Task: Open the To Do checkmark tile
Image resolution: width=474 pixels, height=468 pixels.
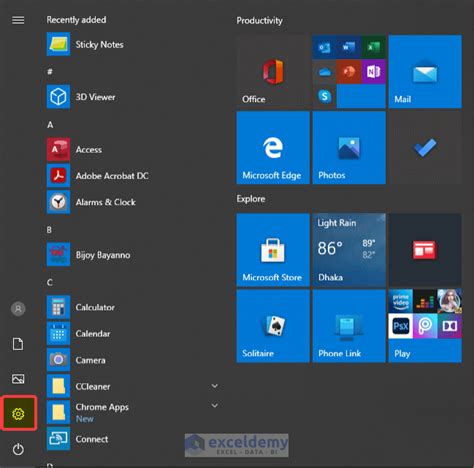Action: pyautogui.click(x=425, y=148)
